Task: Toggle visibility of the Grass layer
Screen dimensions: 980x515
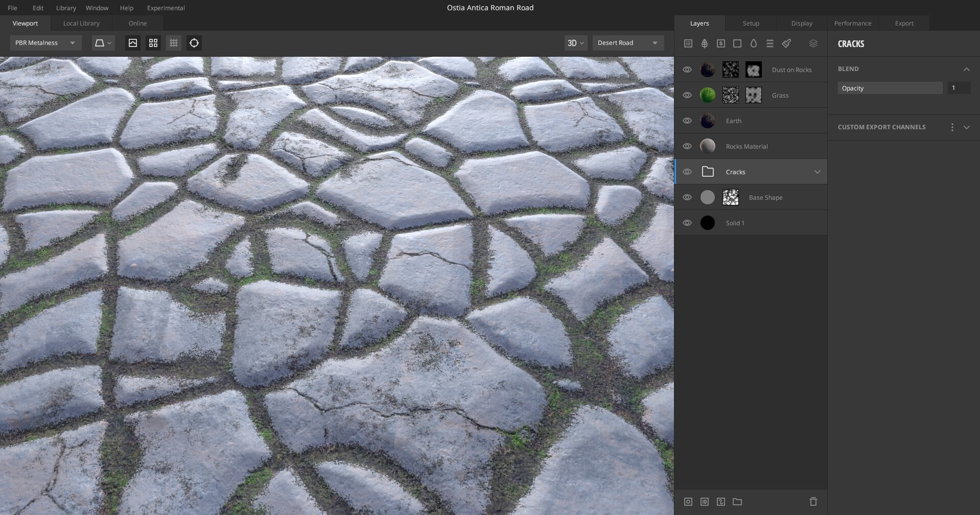Action: tap(687, 95)
